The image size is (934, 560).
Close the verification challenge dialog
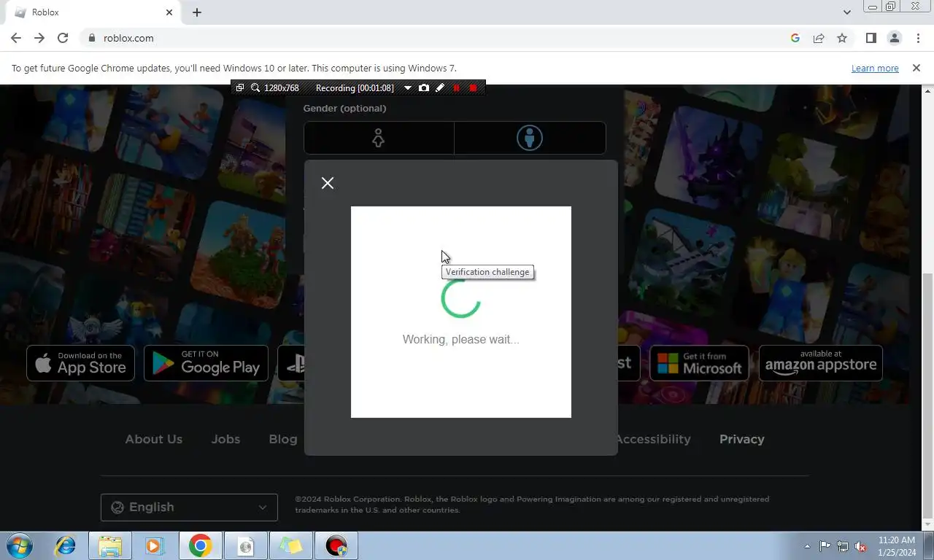328,183
